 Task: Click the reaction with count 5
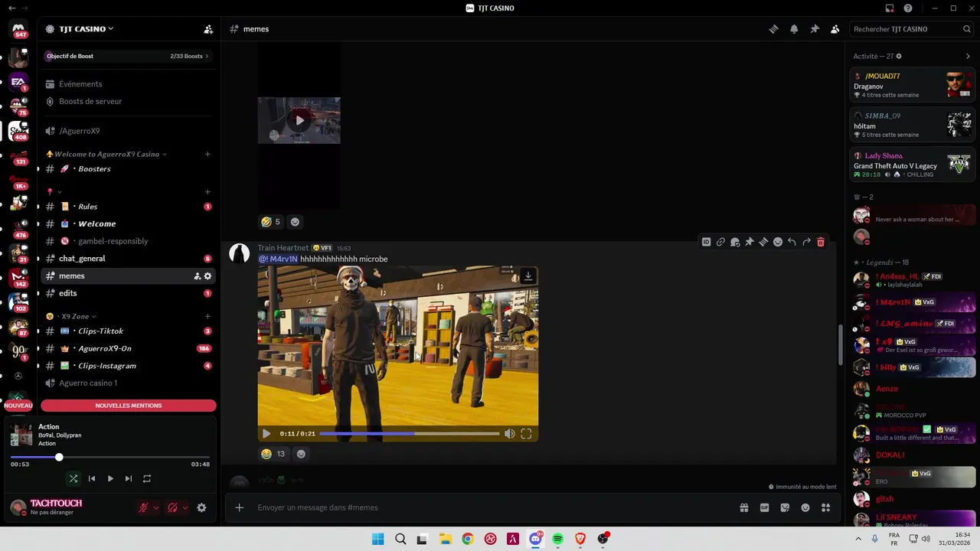coord(270,222)
